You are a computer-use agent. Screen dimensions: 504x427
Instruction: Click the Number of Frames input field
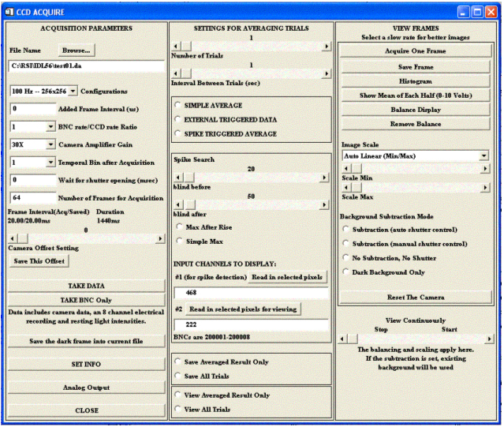click(x=32, y=197)
